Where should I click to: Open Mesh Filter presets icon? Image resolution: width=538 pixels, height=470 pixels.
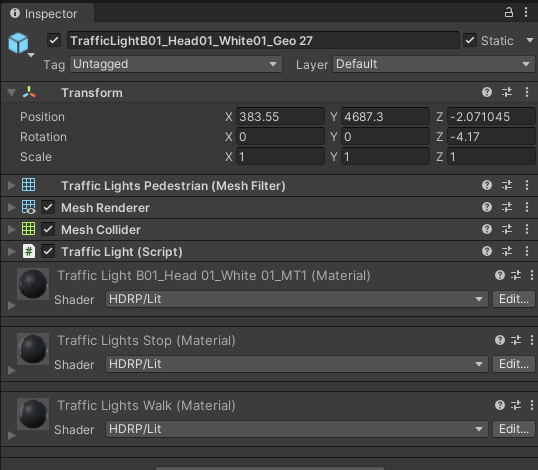(x=507, y=185)
